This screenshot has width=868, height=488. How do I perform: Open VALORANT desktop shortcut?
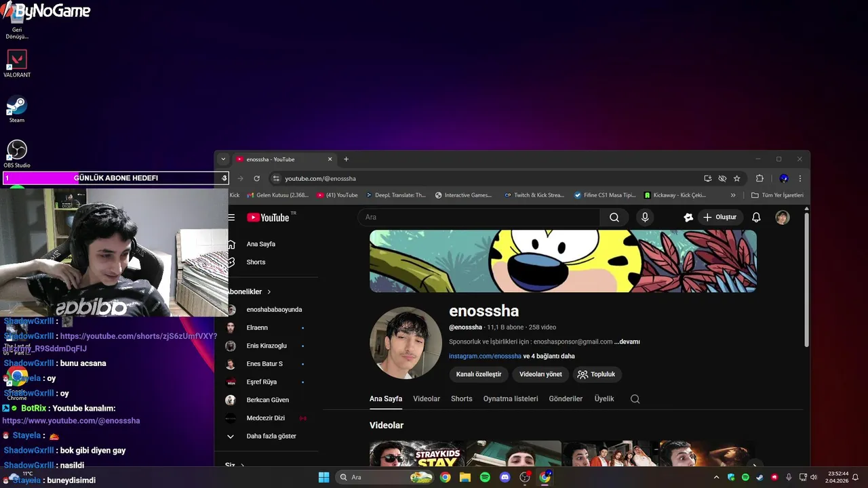[17, 64]
